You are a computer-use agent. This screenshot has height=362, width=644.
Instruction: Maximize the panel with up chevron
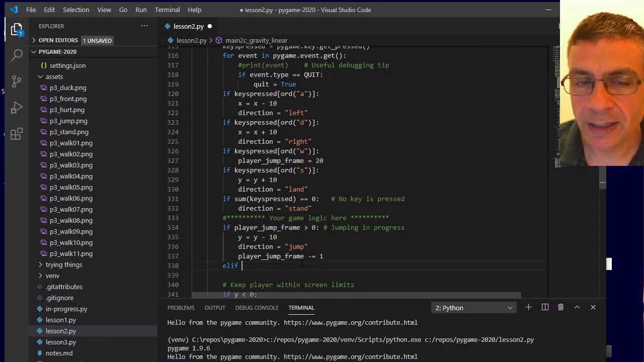click(x=577, y=307)
